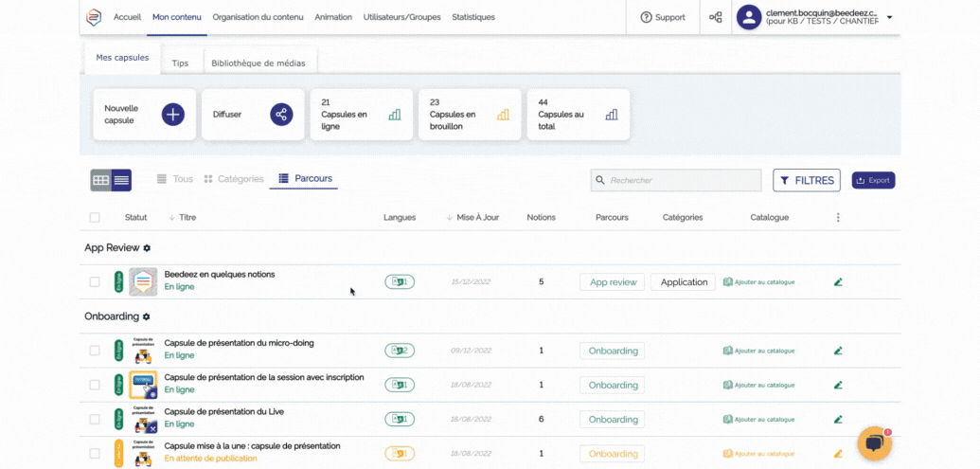Image resolution: width=980 pixels, height=469 pixels.
Task: Sort the list by Mise À Jour column
Action: point(476,218)
